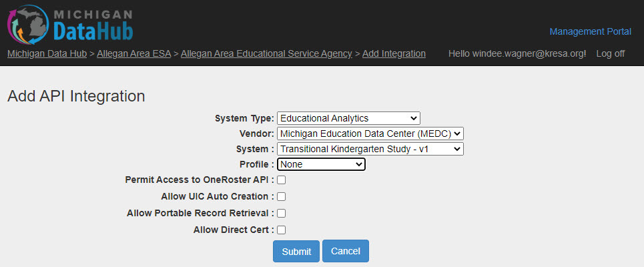Screen dimensions: 644x267
Task: Check Allow UIC Auto Creation
Action: (x=282, y=197)
